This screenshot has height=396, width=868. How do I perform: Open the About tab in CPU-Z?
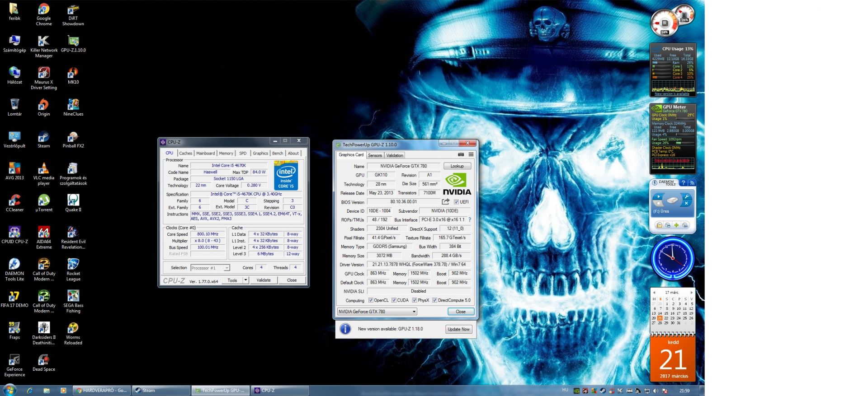click(x=293, y=153)
